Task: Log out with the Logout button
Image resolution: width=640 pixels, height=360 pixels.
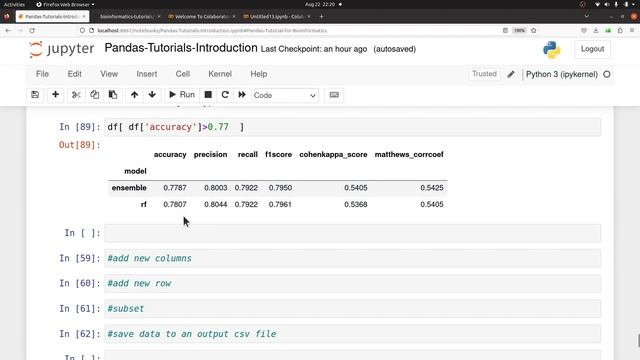Action: coord(592,49)
